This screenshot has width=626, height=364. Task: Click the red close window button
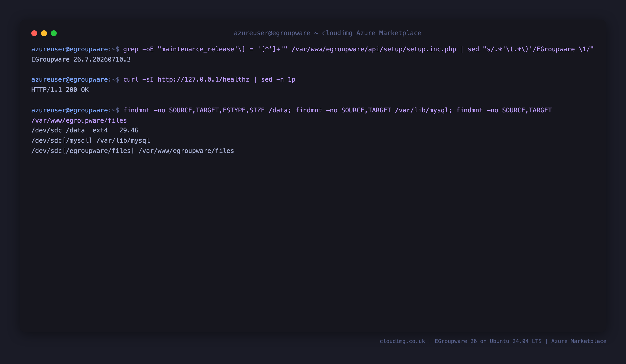(34, 33)
